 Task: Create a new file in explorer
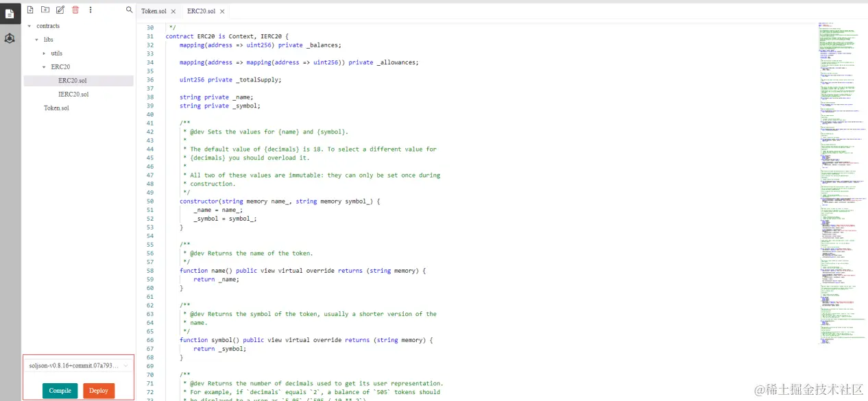30,10
